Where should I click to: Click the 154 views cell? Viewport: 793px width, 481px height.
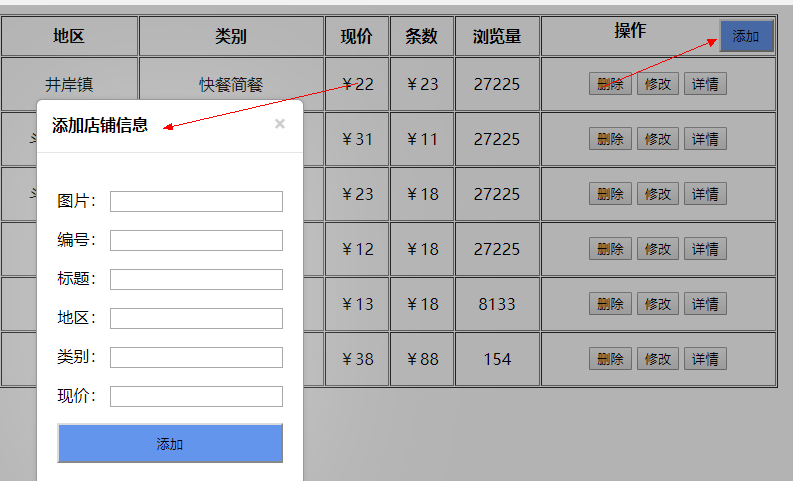pos(497,359)
